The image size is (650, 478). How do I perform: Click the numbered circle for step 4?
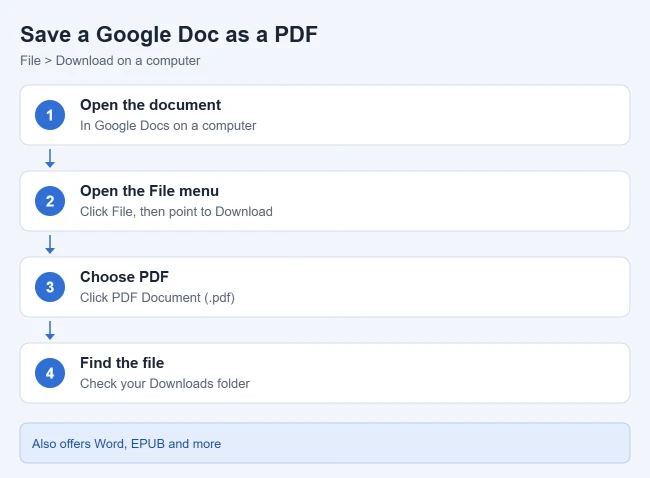pyautogui.click(x=50, y=373)
